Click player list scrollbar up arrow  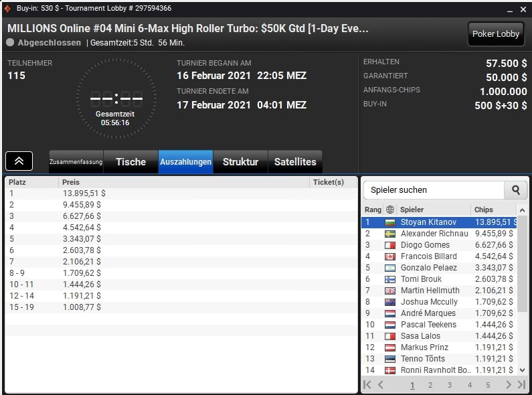[x=522, y=210]
